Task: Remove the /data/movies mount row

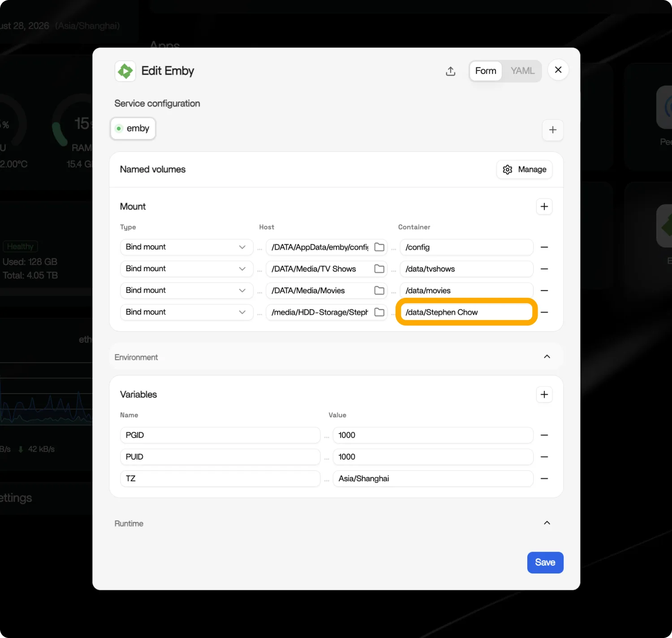Action: (544, 291)
